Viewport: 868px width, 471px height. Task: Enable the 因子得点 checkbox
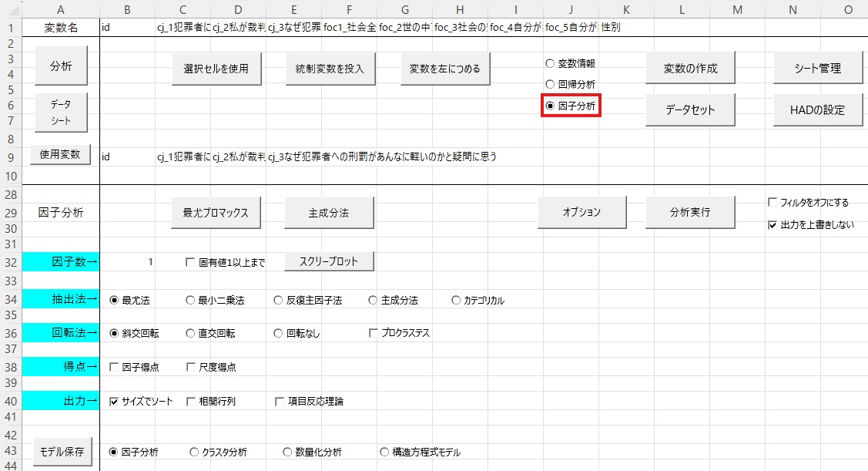pyautogui.click(x=115, y=368)
